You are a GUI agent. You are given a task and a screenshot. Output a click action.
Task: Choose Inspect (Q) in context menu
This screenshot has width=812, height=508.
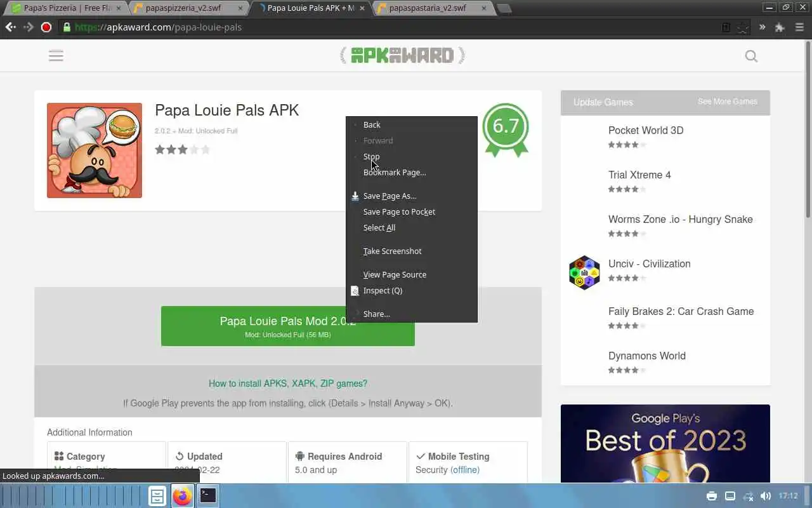tap(411, 290)
